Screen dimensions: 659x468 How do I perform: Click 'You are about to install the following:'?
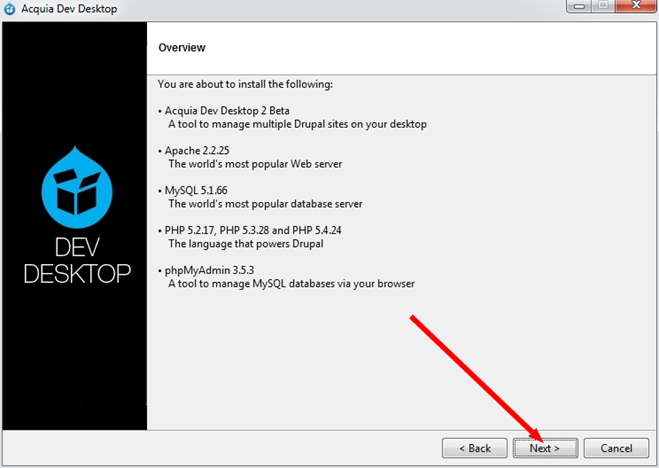pos(245,84)
